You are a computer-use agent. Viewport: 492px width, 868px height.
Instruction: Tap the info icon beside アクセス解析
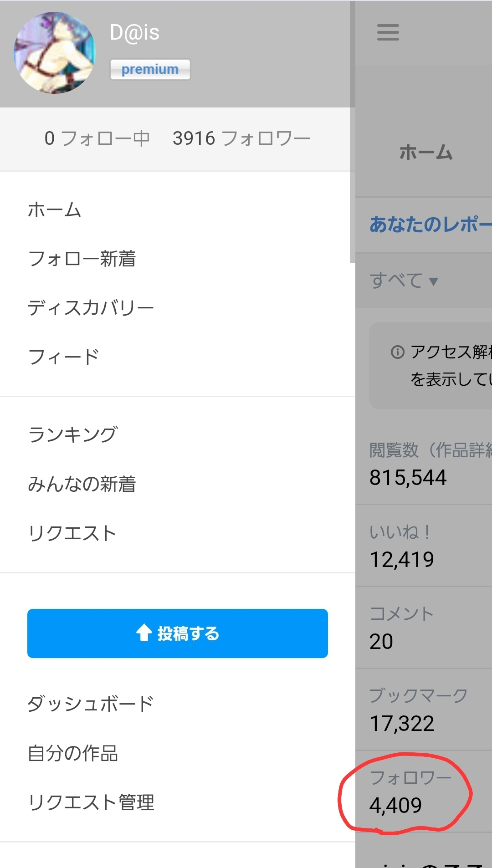click(397, 352)
